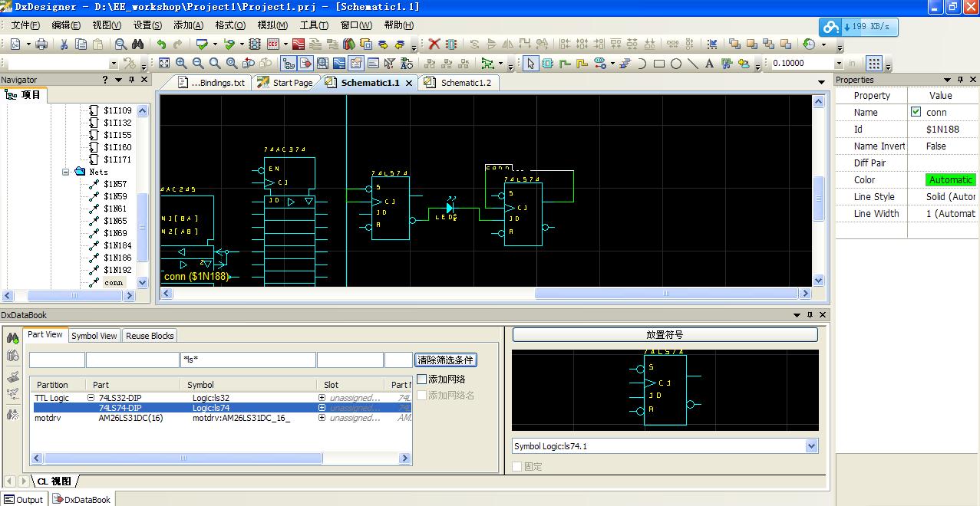This screenshot has width=980, height=506.
Task: Expand the Slot entry for 74LS32-DIP
Action: 322,398
